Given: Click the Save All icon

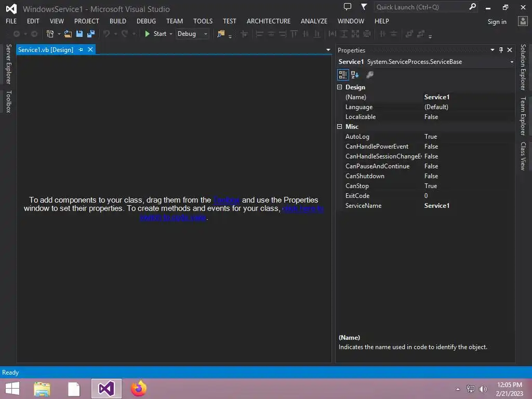Looking at the screenshot, I should click(x=91, y=34).
